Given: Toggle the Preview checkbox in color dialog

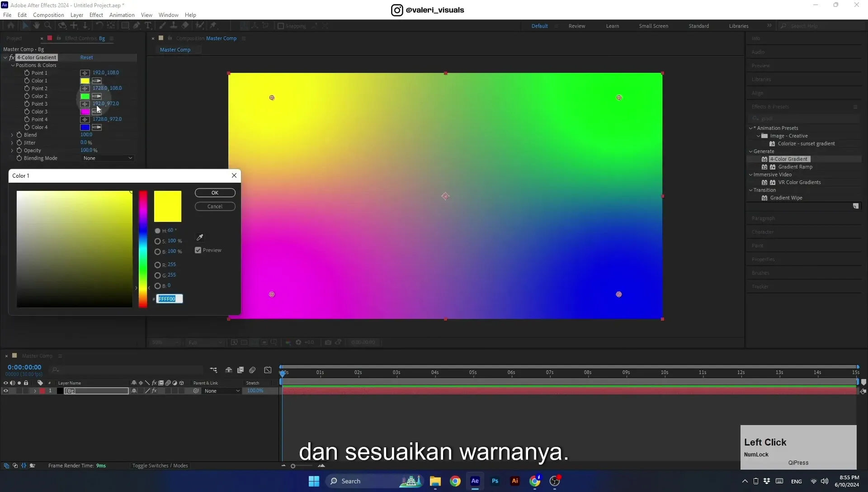Looking at the screenshot, I should (x=198, y=250).
